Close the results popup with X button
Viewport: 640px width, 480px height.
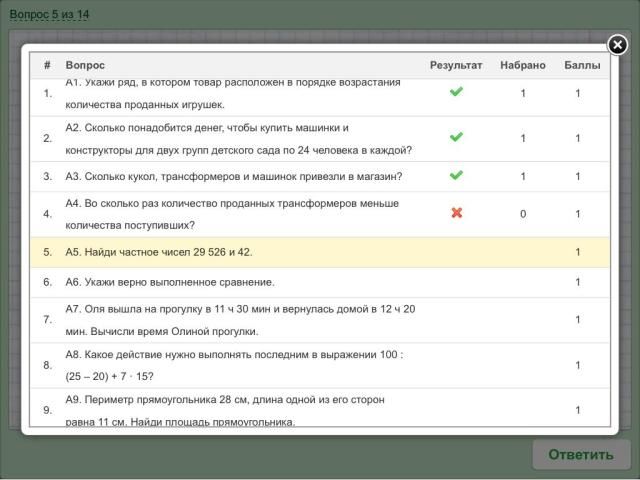[618, 45]
